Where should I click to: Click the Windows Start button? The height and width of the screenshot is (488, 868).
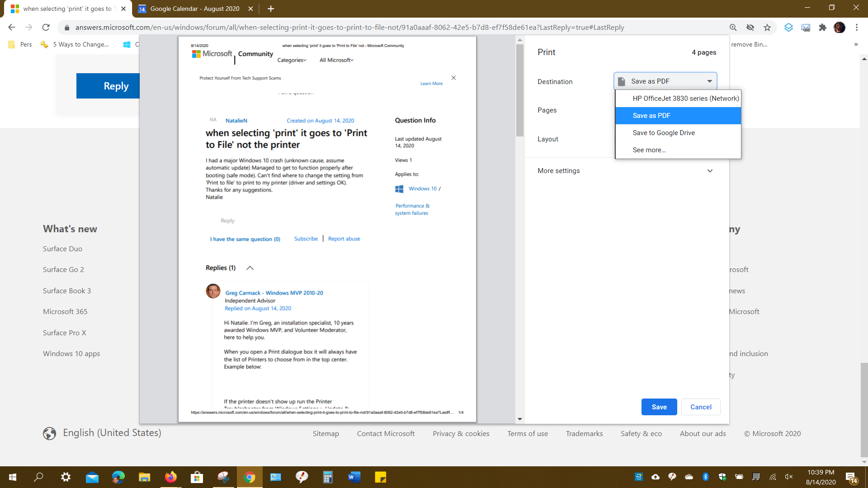tap(13, 477)
